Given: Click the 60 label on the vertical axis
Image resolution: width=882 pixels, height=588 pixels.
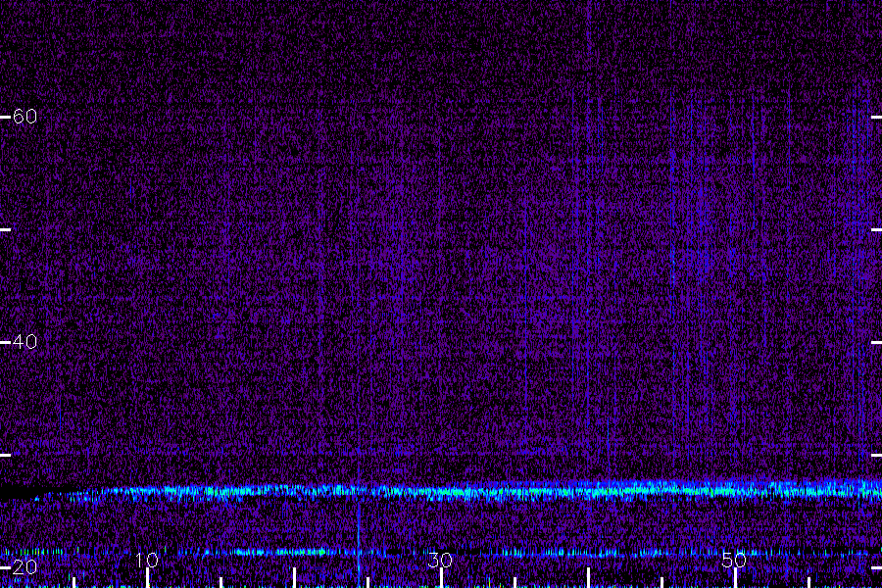Looking at the screenshot, I should [x=24, y=117].
